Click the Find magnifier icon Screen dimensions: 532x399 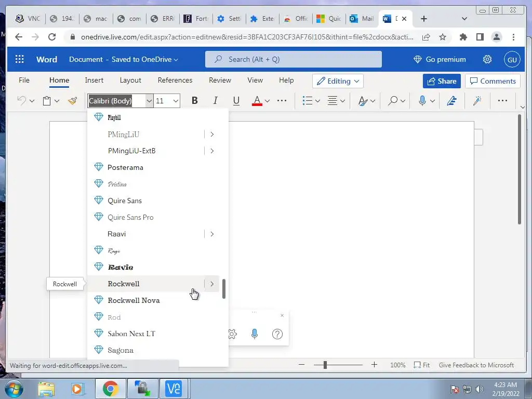click(393, 101)
